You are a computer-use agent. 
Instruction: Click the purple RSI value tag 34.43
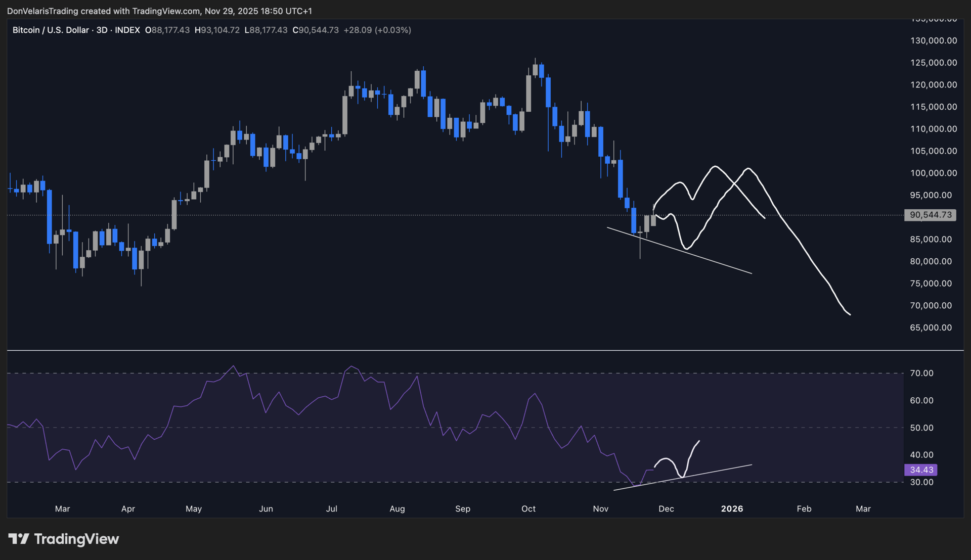tap(921, 470)
